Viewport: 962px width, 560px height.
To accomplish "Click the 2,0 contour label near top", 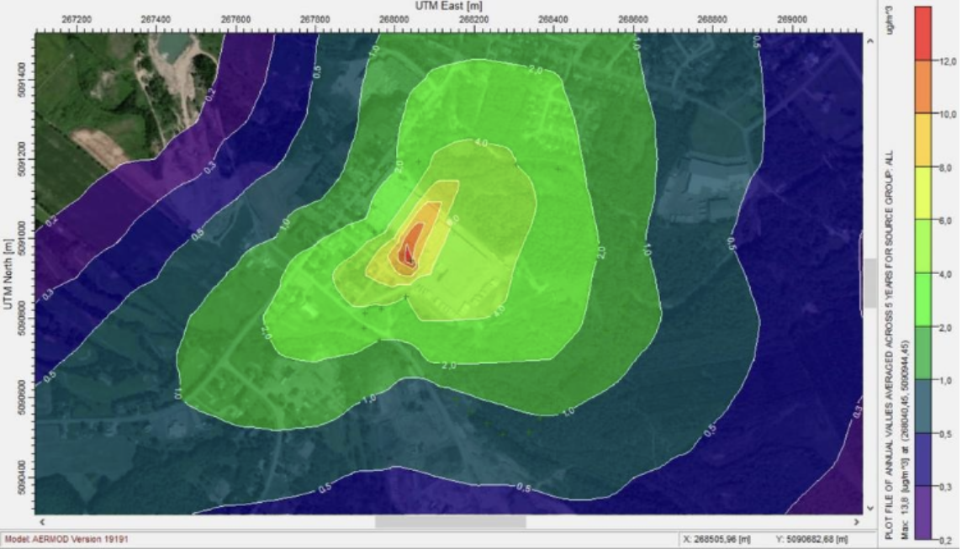I will point(535,71).
